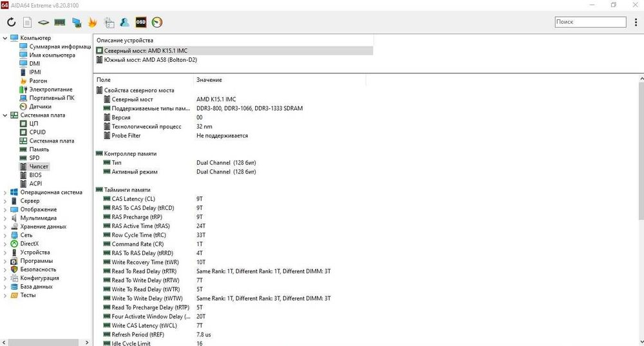The width and height of the screenshot is (644, 346).
Task: Click the Тесты icon in tree
Action: [14, 295]
